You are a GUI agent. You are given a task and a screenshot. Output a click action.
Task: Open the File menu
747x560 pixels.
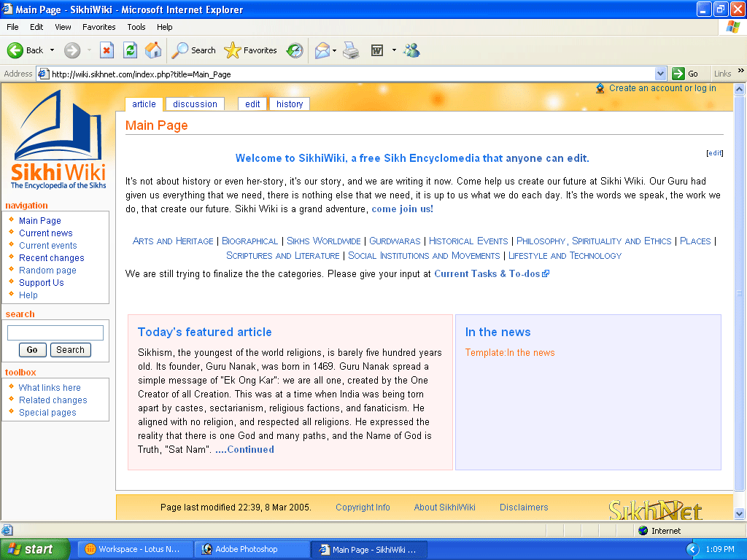(12, 27)
